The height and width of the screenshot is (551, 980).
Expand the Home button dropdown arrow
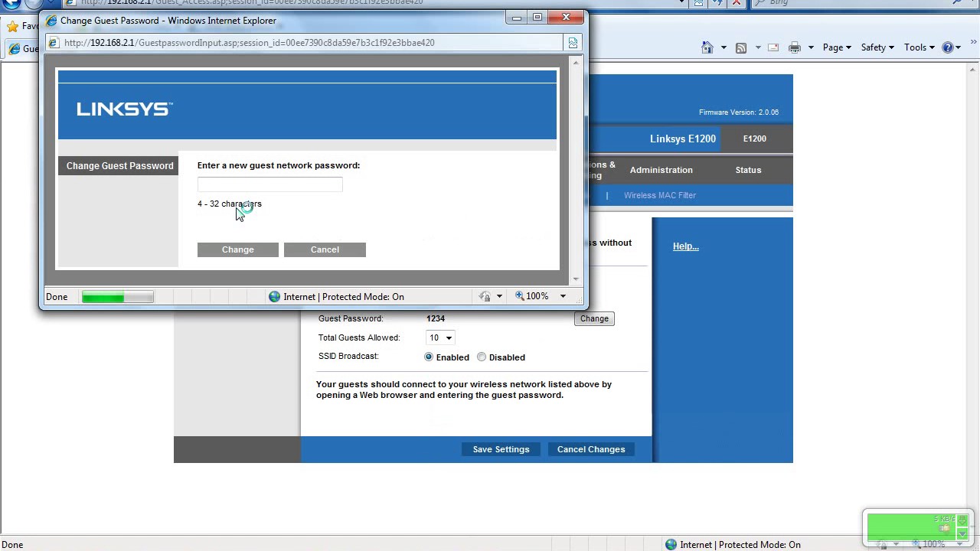(x=724, y=47)
